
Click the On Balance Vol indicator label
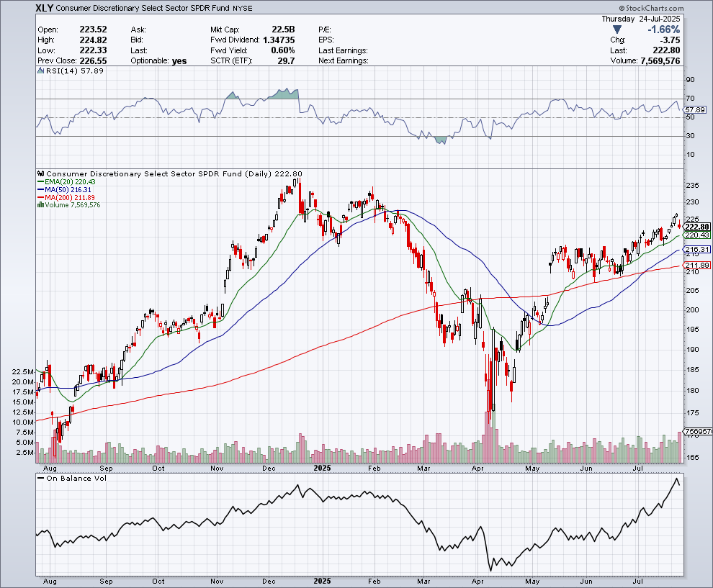pyautogui.click(x=76, y=478)
